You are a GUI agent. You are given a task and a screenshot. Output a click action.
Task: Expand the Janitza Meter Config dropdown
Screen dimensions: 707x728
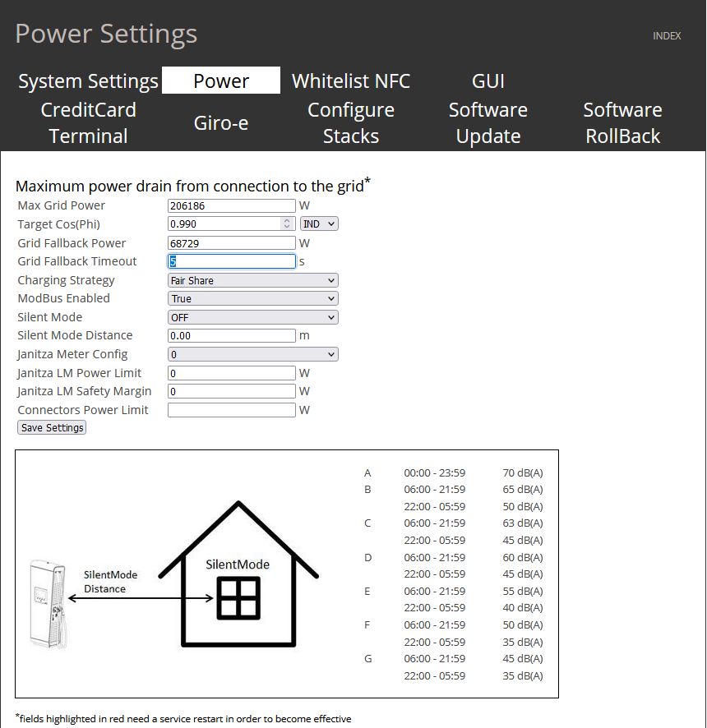[x=252, y=354]
